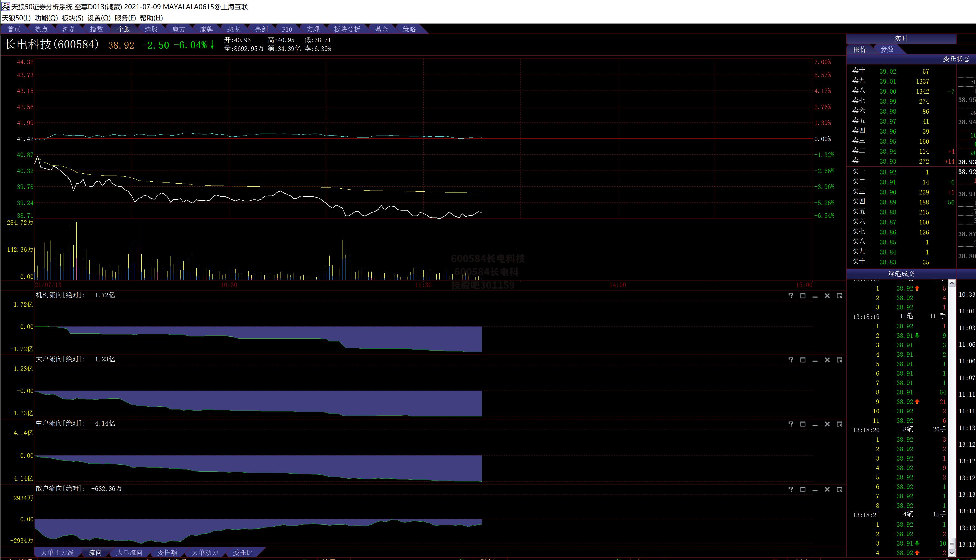
Task: Maximize the 大户流向 indicator panel
Action: click(803, 360)
